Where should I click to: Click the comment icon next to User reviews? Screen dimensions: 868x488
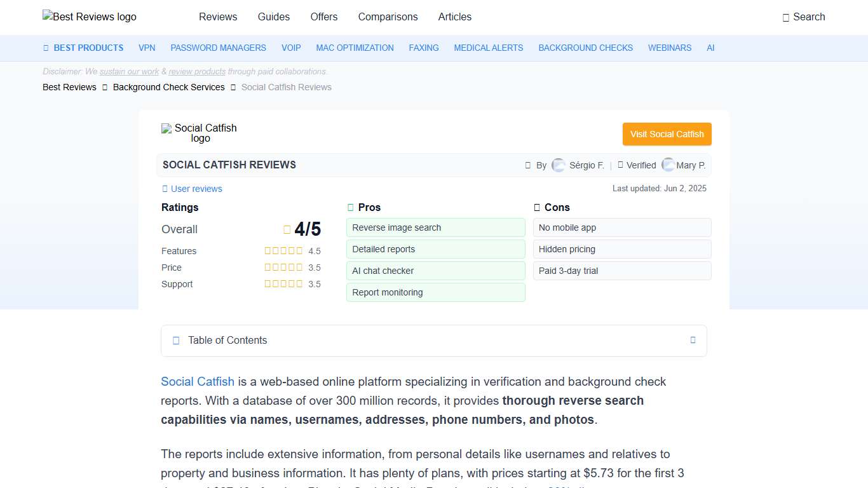164,189
